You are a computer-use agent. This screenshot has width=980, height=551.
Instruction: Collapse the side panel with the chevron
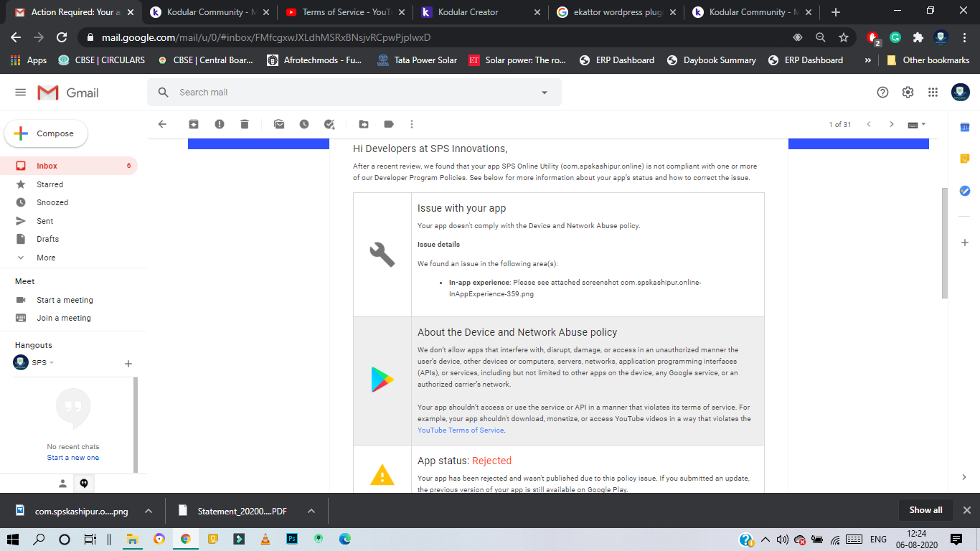coord(964,477)
